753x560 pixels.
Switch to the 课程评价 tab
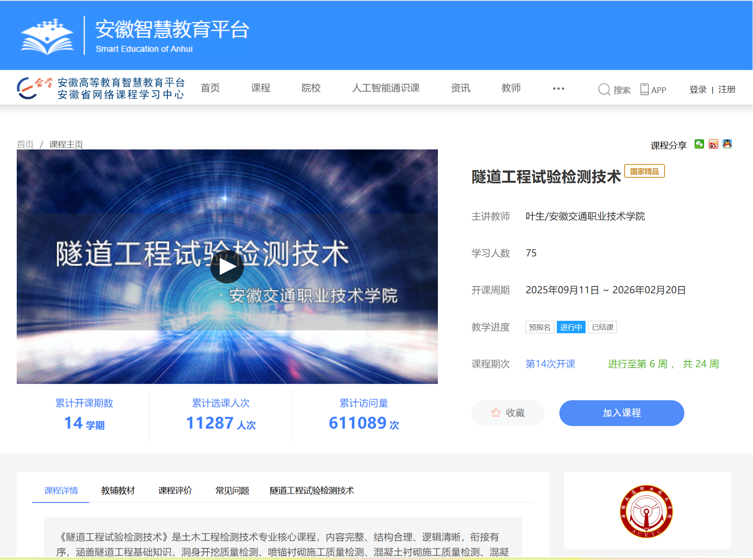pos(175,490)
